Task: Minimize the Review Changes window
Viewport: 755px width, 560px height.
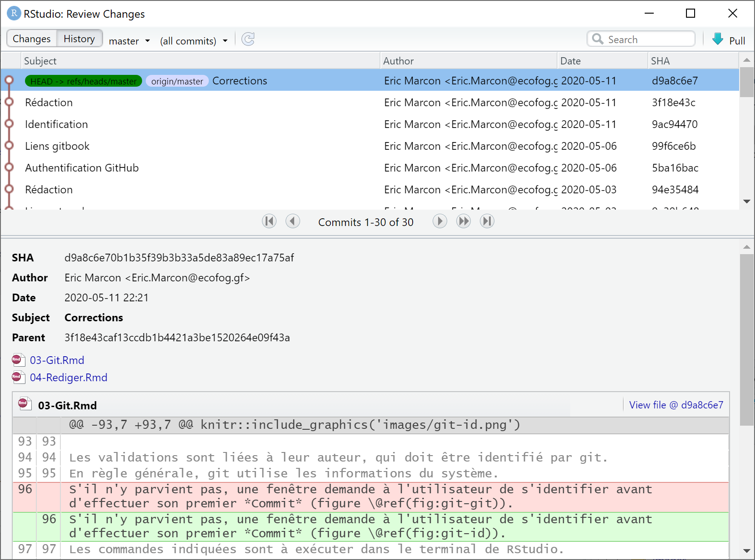Action: pyautogui.click(x=649, y=13)
